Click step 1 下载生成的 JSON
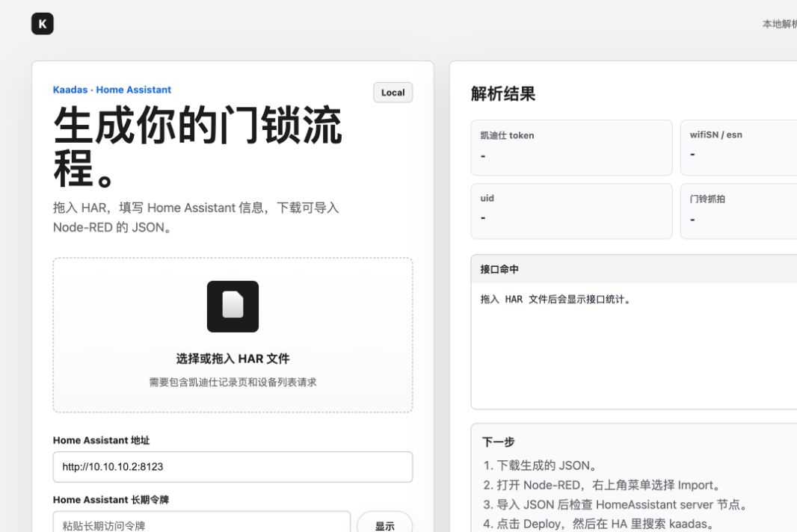The height and width of the screenshot is (532, 797). (x=540, y=466)
